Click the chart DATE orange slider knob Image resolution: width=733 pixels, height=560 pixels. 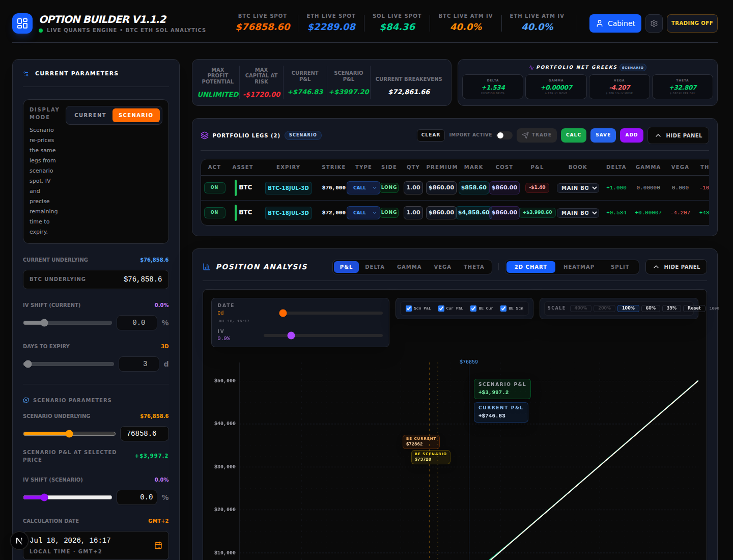click(x=283, y=313)
